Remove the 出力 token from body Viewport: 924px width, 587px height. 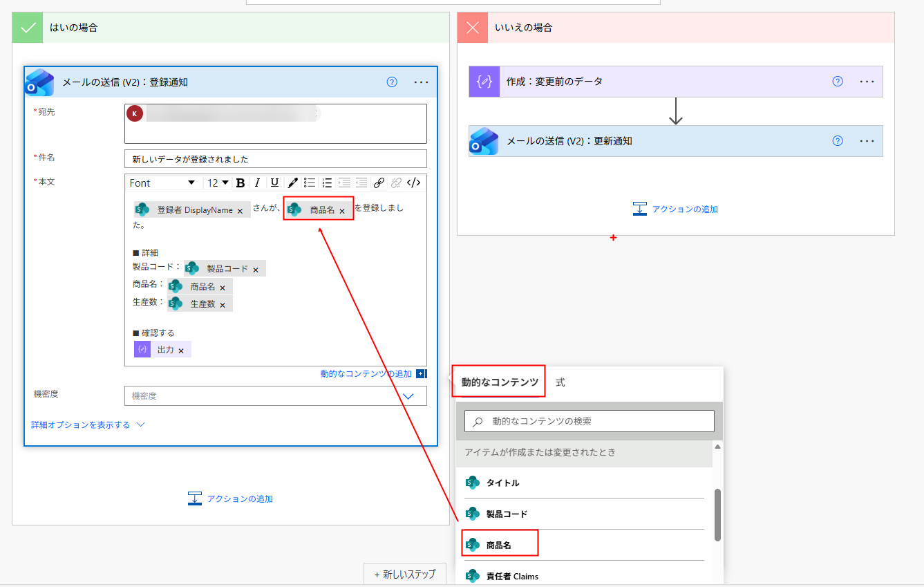[181, 351]
